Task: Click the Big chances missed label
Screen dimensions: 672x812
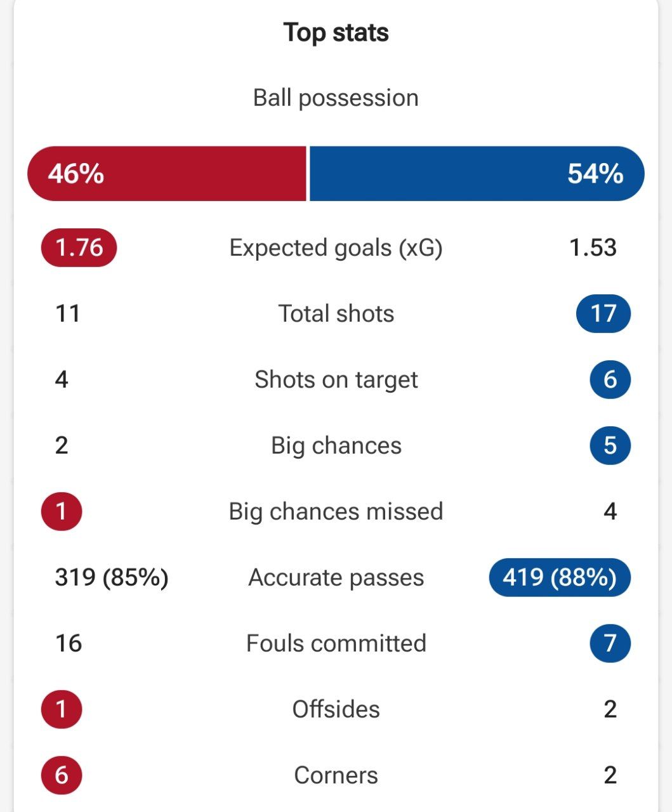Action: click(336, 511)
